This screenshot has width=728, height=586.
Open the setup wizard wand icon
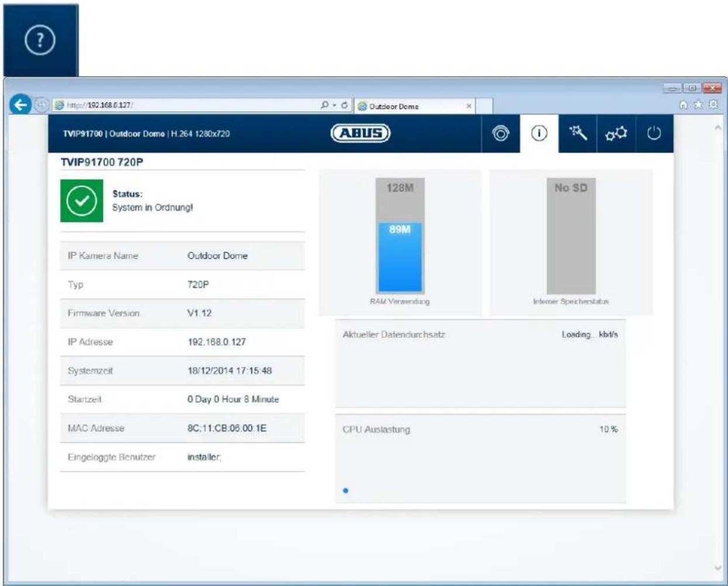[578, 133]
